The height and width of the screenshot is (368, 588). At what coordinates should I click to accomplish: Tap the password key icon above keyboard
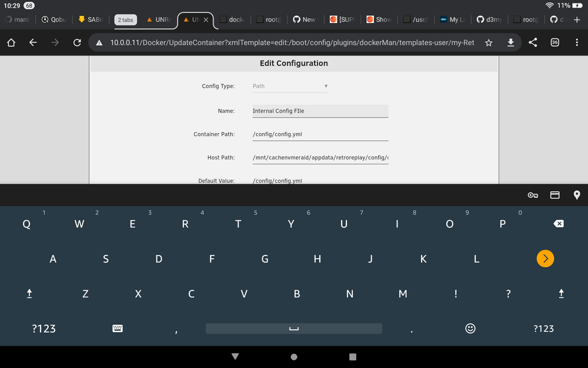[533, 195]
